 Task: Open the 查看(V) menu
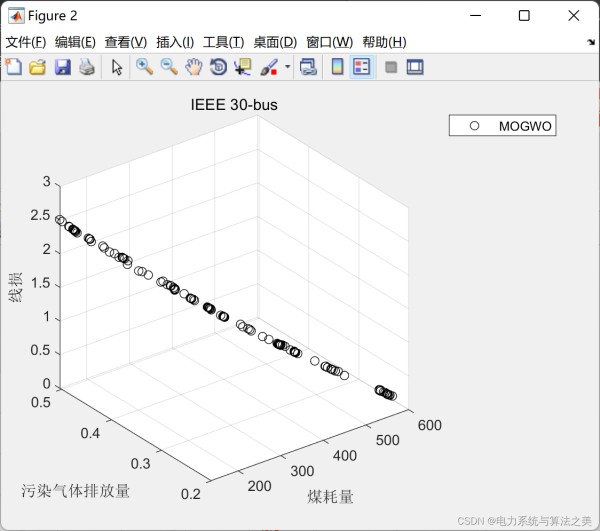[x=126, y=42]
